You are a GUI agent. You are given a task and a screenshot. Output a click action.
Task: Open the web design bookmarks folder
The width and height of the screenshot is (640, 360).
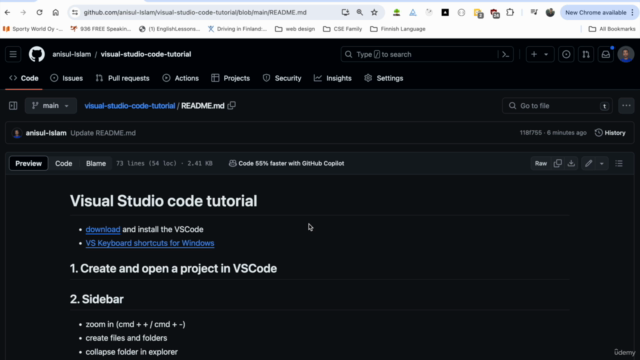[x=295, y=29]
